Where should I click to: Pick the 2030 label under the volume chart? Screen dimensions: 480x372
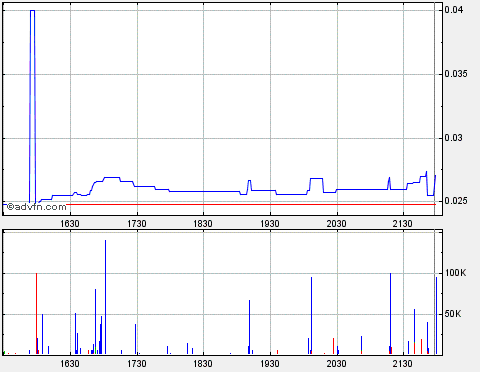(336, 363)
